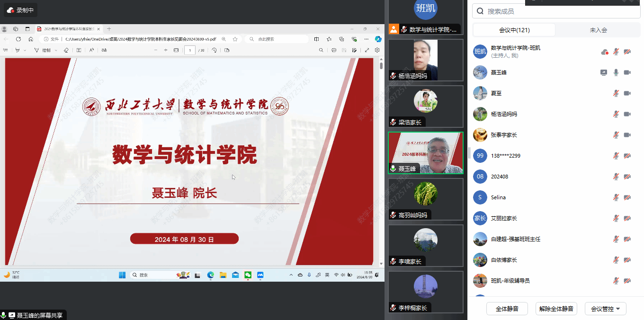Click the PDF print icon
The height and width of the screenshot is (320, 644).
point(334,50)
